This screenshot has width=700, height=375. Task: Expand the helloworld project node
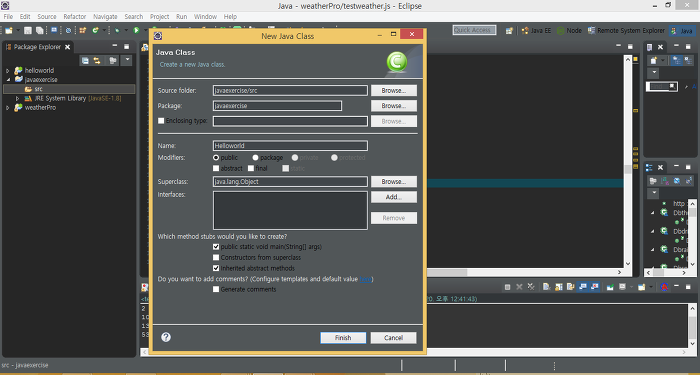8,71
